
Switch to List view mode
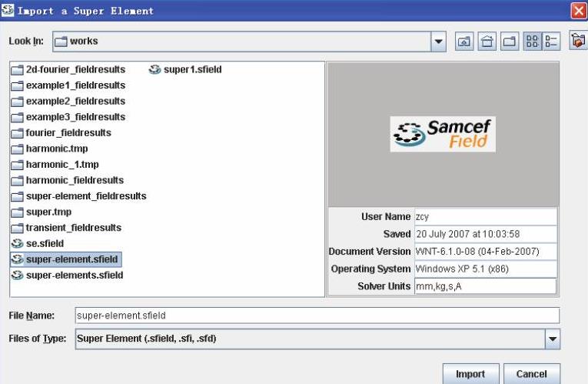click(531, 41)
